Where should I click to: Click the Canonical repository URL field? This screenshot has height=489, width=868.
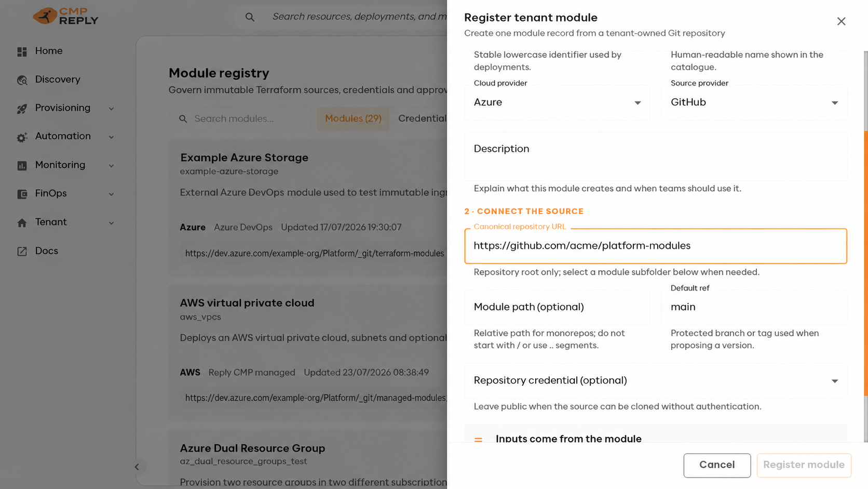pyautogui.click(x=656, y=246)
